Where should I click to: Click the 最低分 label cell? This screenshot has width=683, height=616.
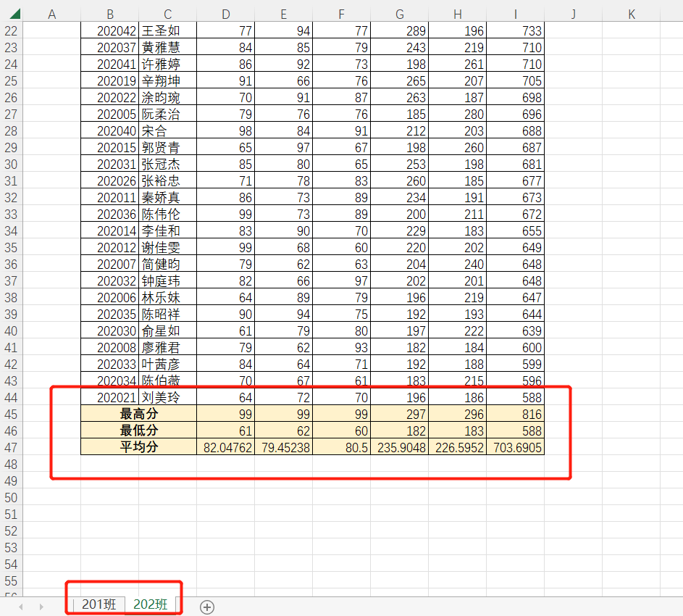139,430
